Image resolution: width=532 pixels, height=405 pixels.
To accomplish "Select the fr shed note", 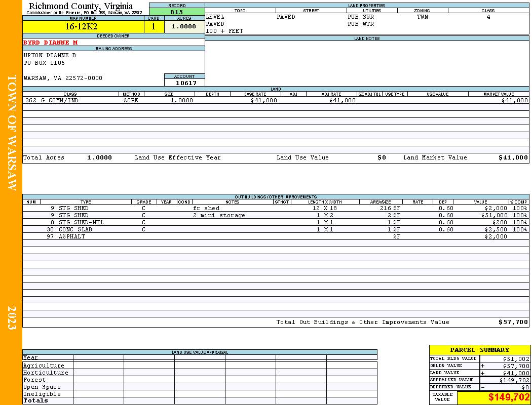I will [206, 209].
